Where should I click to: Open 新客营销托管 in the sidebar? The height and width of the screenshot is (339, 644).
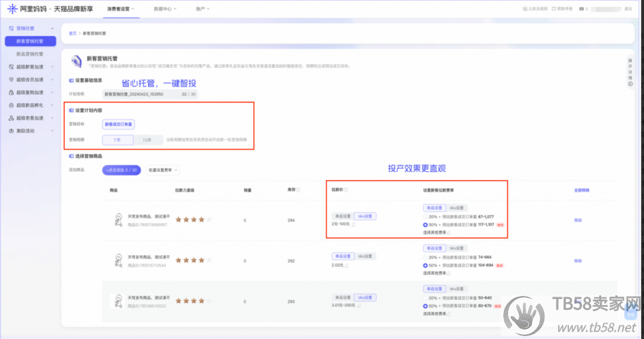point(30,41)
